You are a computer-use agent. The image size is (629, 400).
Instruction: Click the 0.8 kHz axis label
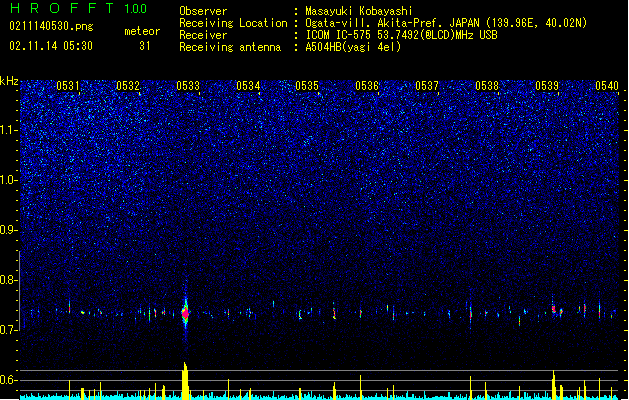tap(9, 280)
